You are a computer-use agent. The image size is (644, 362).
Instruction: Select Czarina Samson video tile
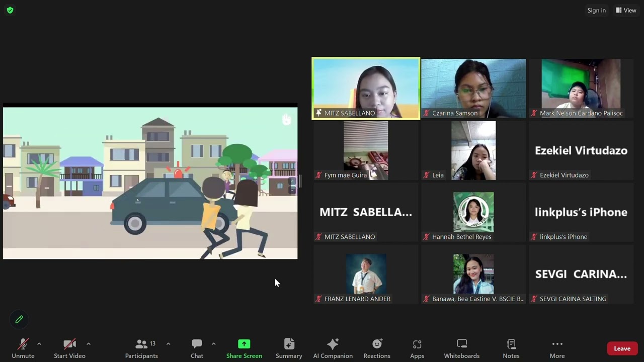coord(473,88)
